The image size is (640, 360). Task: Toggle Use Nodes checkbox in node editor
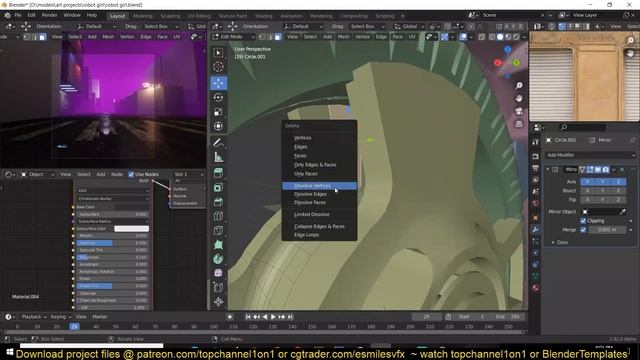(131, 174)
